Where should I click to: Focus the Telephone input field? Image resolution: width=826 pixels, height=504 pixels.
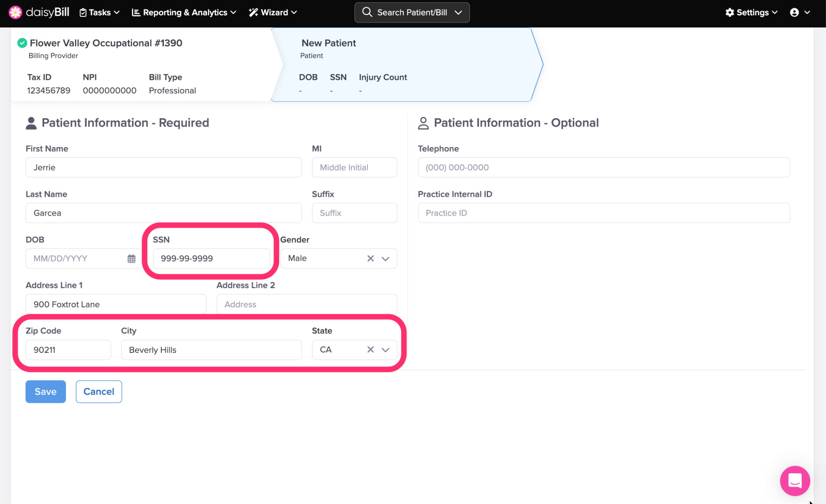tap(603, 167)
